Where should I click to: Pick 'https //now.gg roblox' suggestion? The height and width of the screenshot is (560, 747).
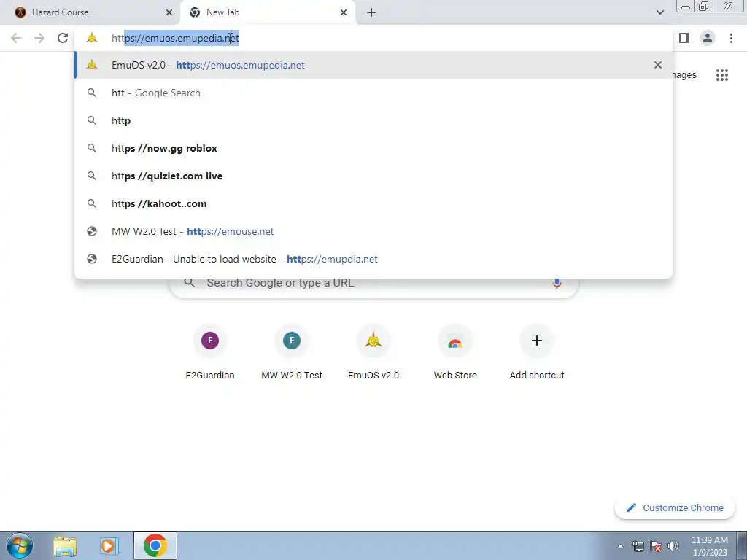tap(373, 148)
